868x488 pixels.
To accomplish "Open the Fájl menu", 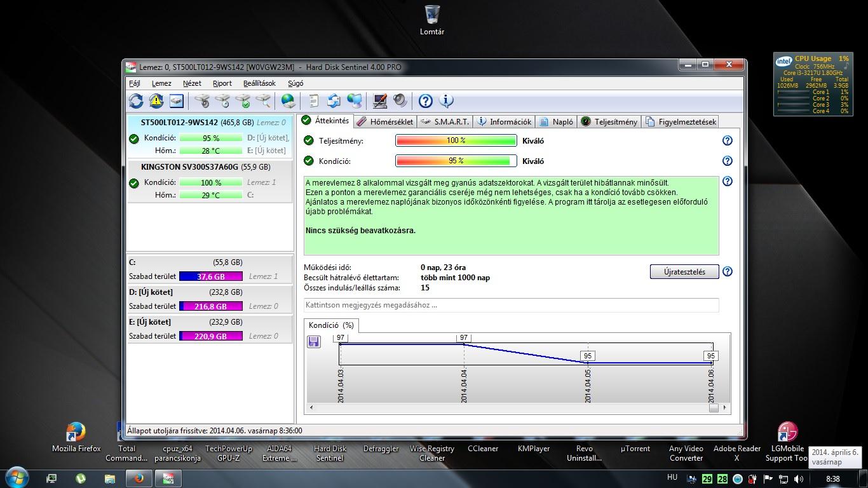I will pos(135,83).
